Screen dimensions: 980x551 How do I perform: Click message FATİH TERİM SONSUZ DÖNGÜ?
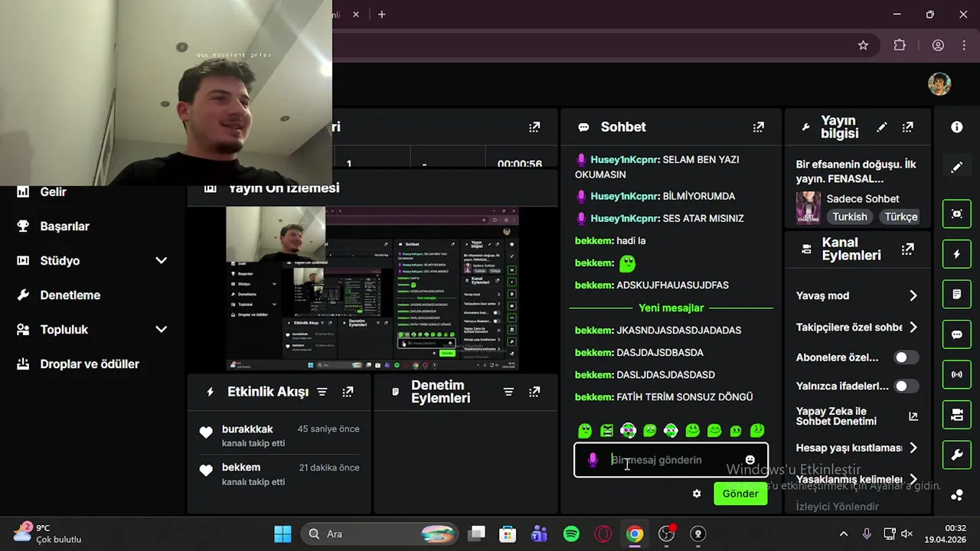[664, 397]
